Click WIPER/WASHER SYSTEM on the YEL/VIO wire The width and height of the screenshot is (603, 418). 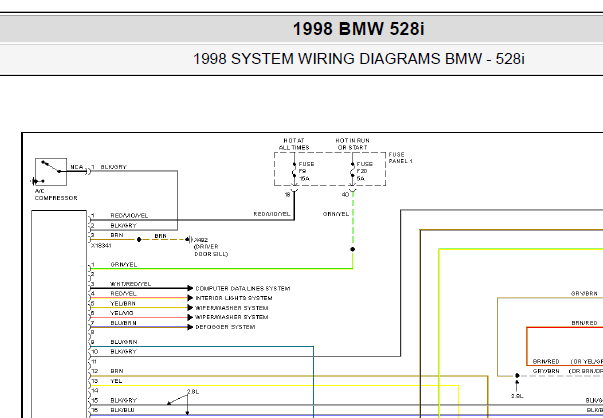[232, 317]
